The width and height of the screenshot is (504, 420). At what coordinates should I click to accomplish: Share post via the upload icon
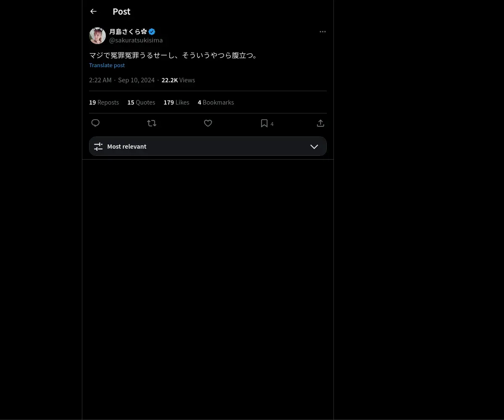[320, 123]
